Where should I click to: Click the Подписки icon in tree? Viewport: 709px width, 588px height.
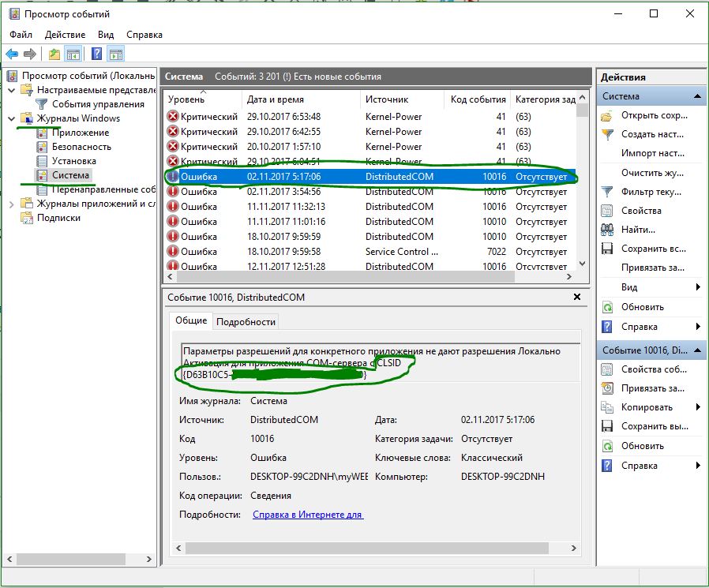[27, 219]
